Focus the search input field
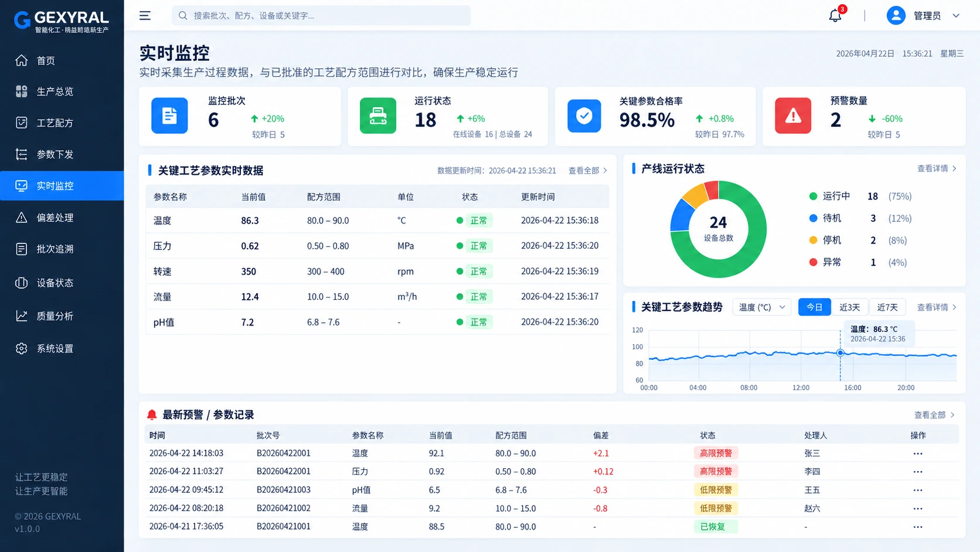This screenshot has height=552, width=980. click(321, 16)
